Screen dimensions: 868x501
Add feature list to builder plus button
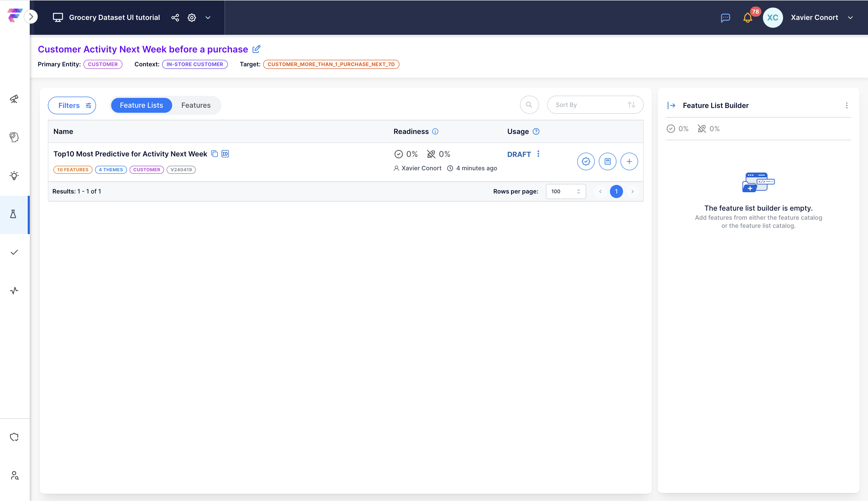coord(629,161)
